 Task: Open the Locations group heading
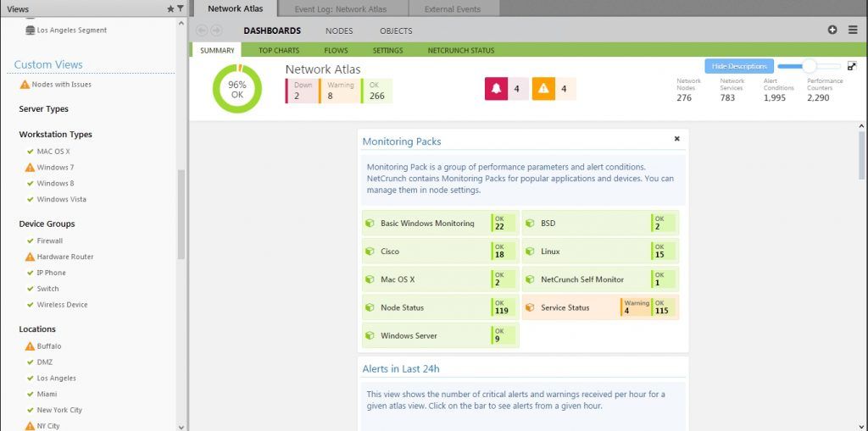(x=37, y=329)
